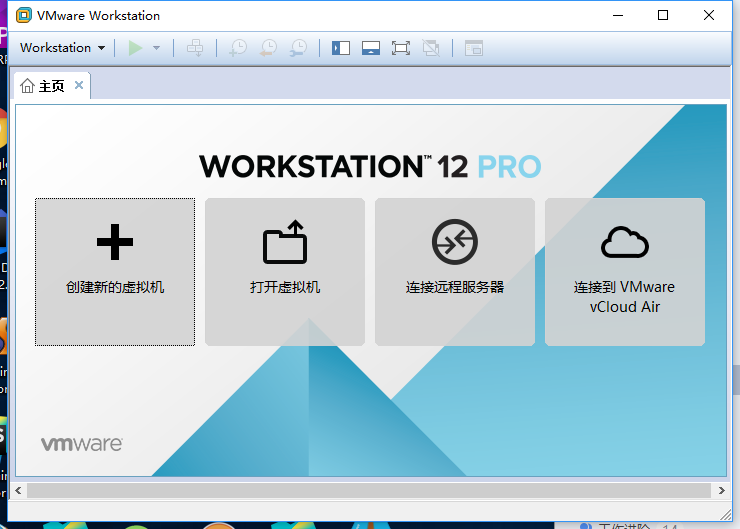Viewport: 740px width, 529px height.
Task: Click the Take Snapshot clock icon
Action: [x=238, y=48]
